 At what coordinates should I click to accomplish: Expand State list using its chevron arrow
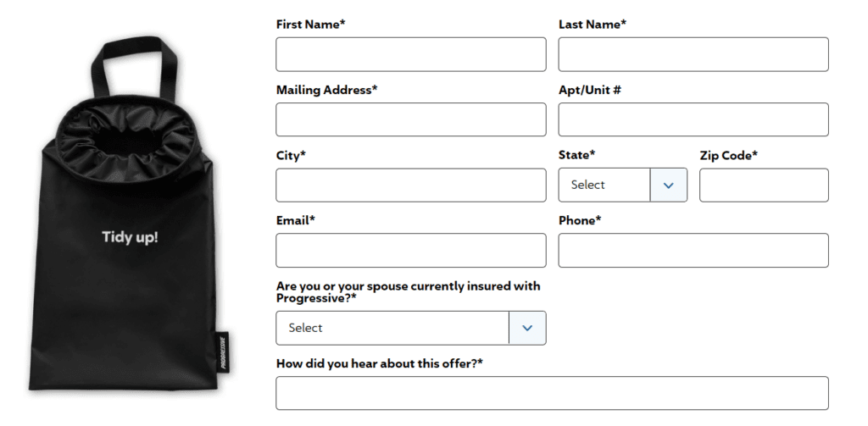(669, 185)
